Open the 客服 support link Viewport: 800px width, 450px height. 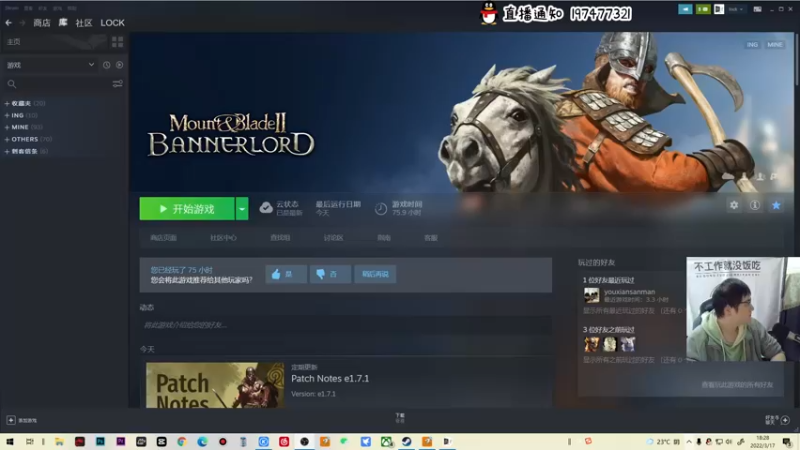point(431,238)
